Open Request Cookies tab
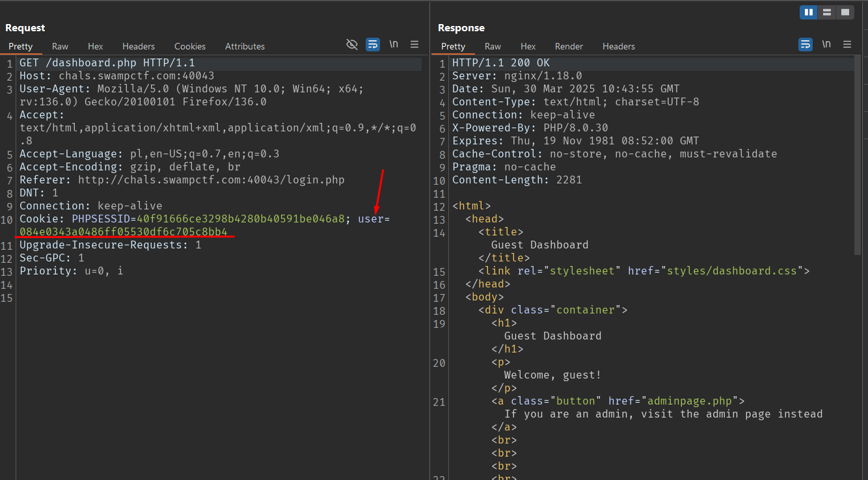 [190, 46]
